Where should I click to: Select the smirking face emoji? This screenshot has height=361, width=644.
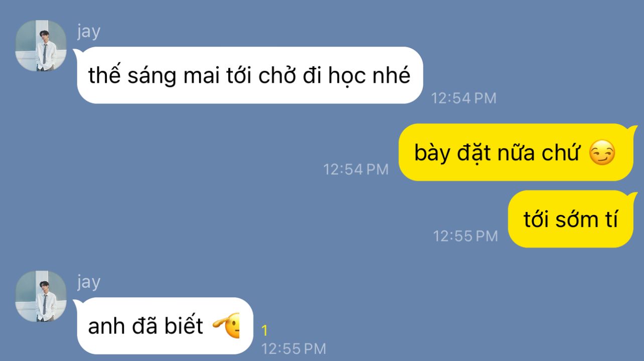[601, 153]
